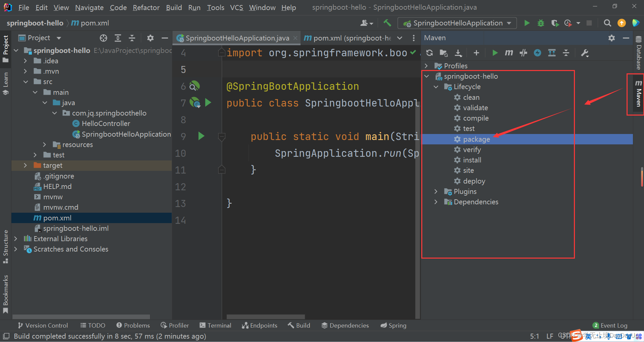Click Download Sources and Documentation icon
This screenshot has width=644, height=342.
pos(458,53)
